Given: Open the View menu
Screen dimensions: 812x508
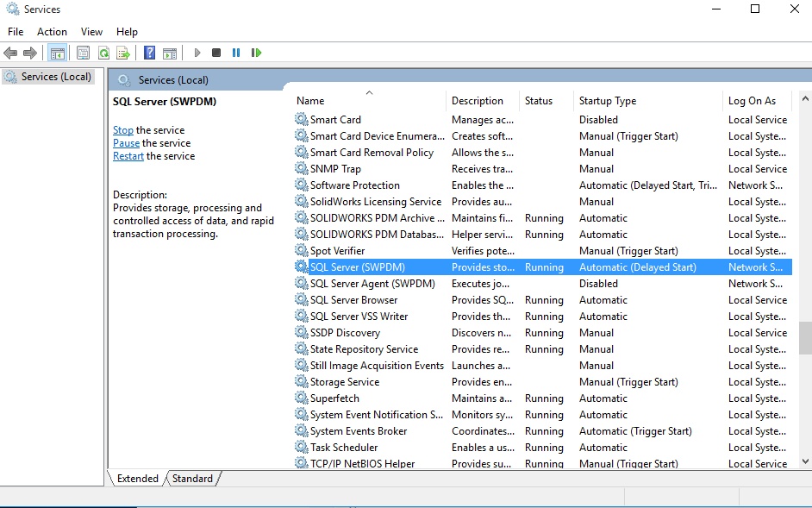Looking at the screenshot, I should coord(91,32).
